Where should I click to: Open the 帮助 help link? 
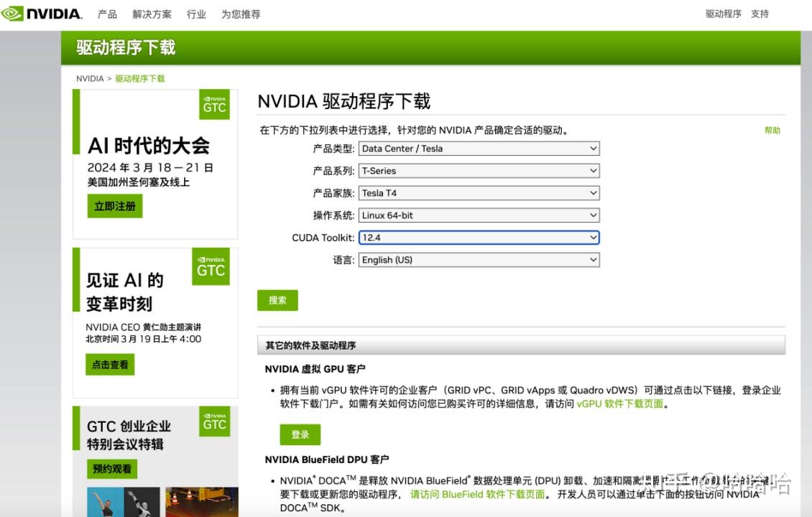click(x=772, y=131)
